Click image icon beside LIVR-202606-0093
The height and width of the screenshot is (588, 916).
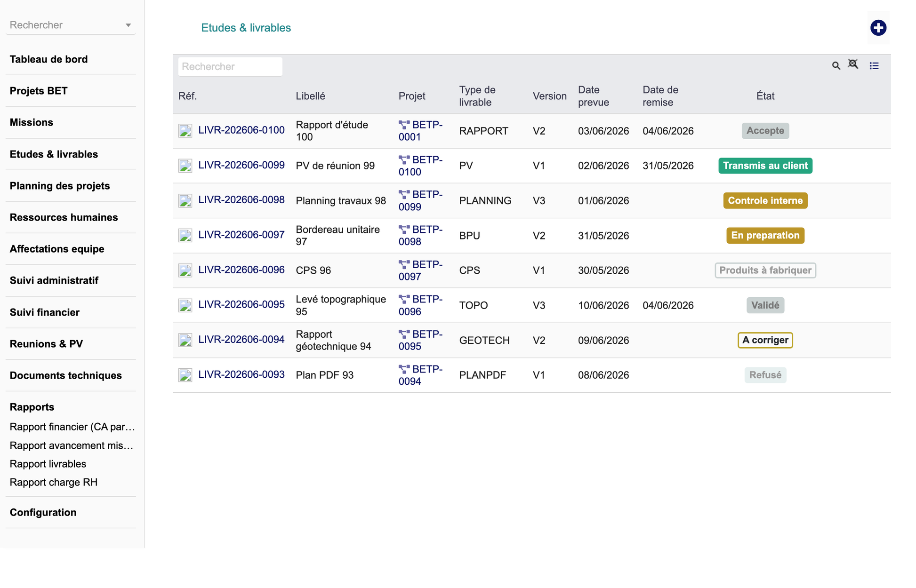click(x=185, y=375)
